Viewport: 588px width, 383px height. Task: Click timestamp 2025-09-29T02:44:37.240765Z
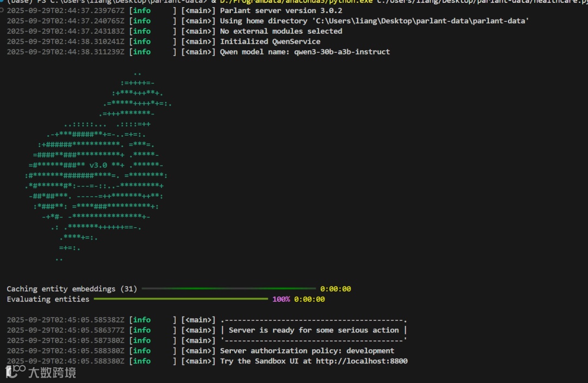[66, 21]
